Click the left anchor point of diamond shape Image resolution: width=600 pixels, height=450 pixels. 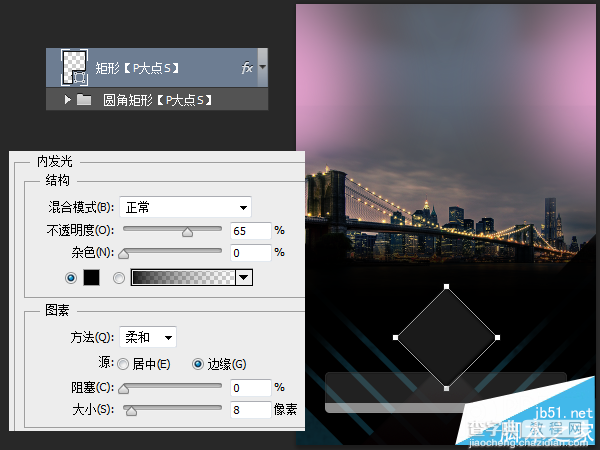(395, 338)
